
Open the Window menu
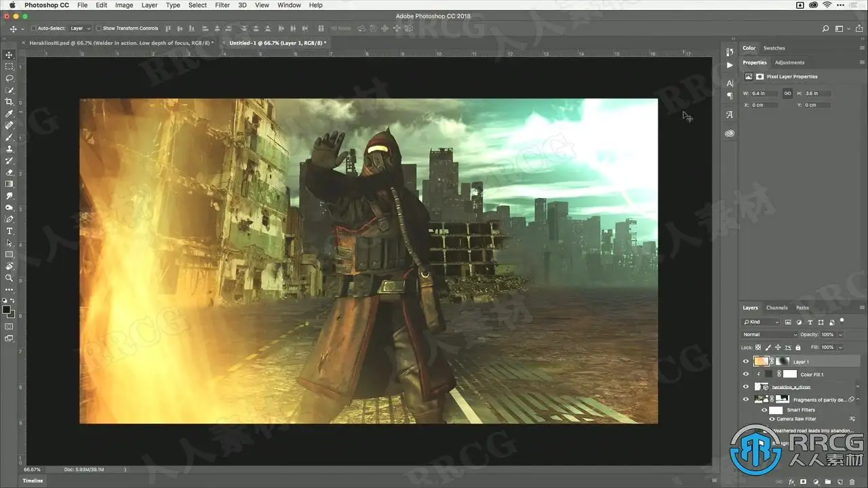[x=290, y=5]
